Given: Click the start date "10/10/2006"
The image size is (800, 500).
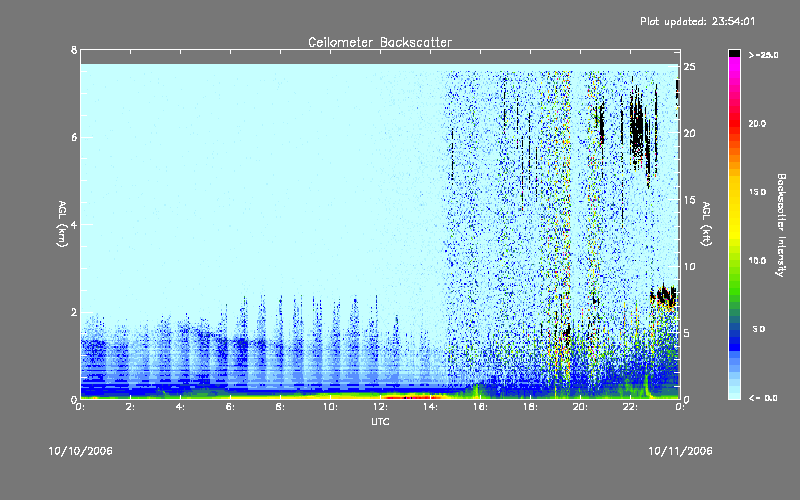Looking at the screenshot, I should tap(80, 451).
